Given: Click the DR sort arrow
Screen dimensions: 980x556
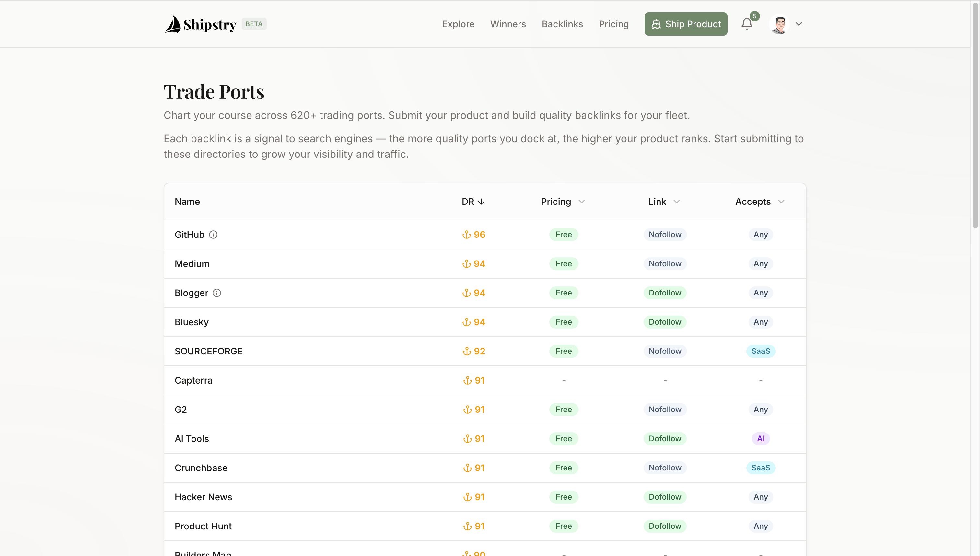Looking at the screenshot, I should (x=481, y=202).
